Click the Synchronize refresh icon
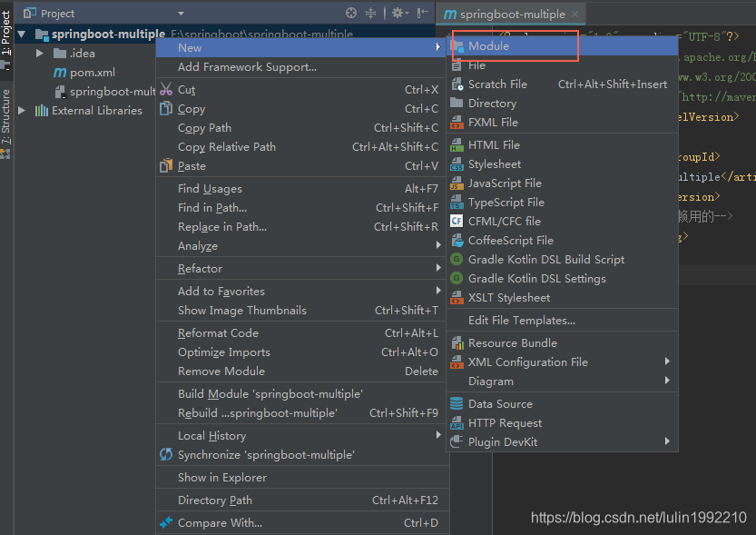756x535 pixels. click(x=166, y=454)
